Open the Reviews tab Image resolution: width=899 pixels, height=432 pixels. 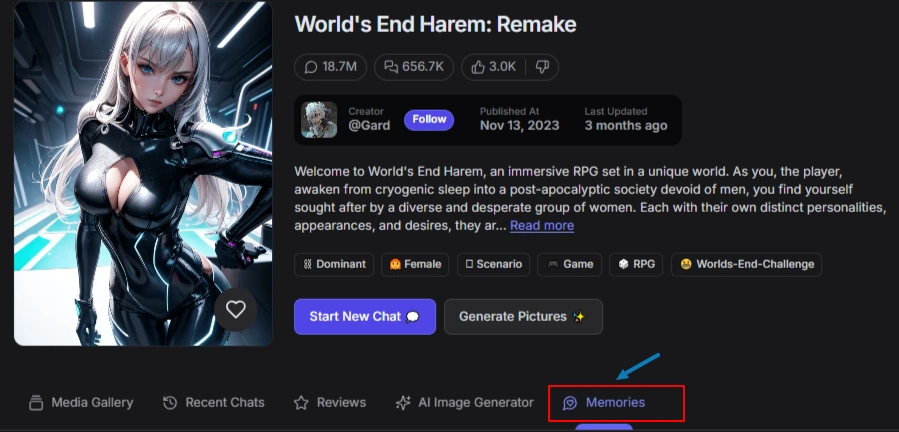(x=330, y=402)
